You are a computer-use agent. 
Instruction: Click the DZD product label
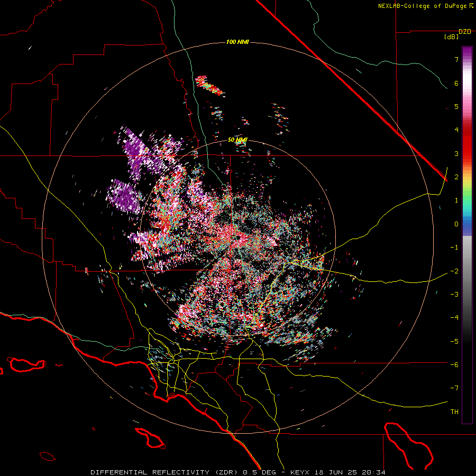tap(465, 32)
